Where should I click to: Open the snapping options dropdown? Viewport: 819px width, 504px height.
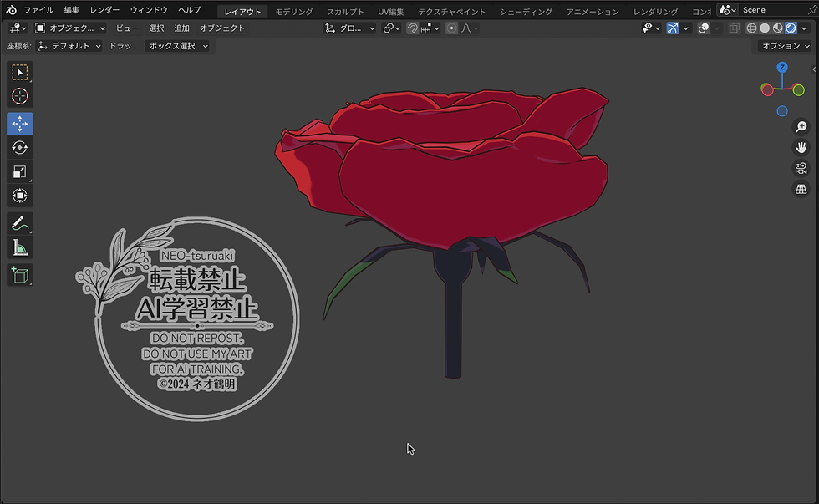pos(431,28)
